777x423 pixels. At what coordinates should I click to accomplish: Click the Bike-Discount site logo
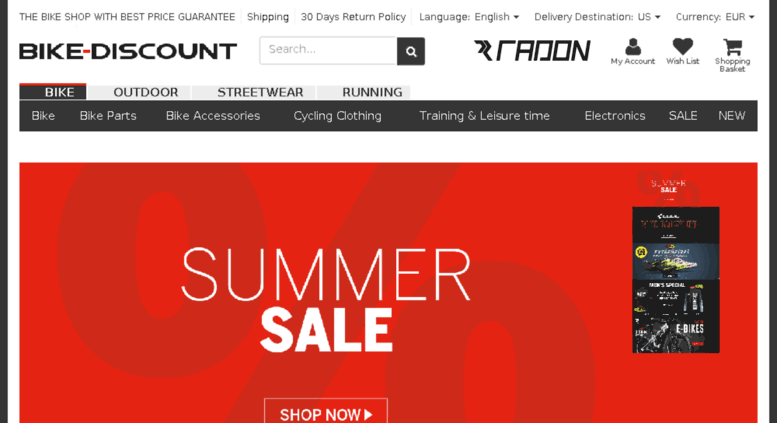pos(128,52)
